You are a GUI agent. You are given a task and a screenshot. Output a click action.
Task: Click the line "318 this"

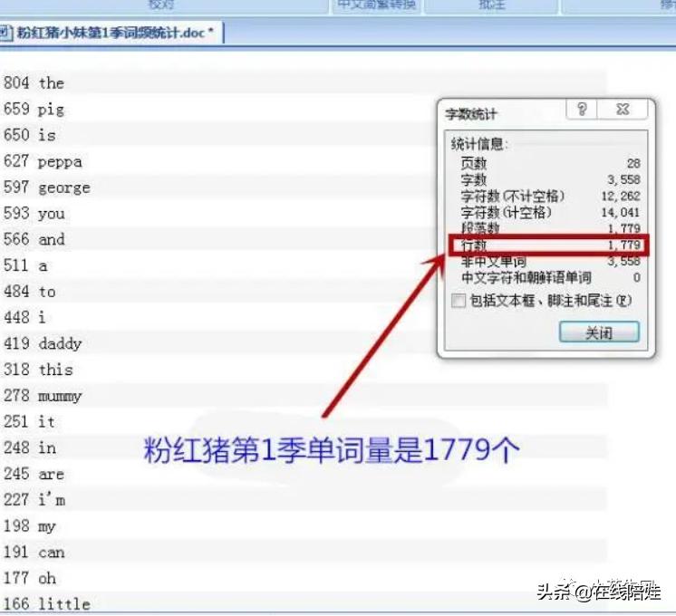point(38,370)
